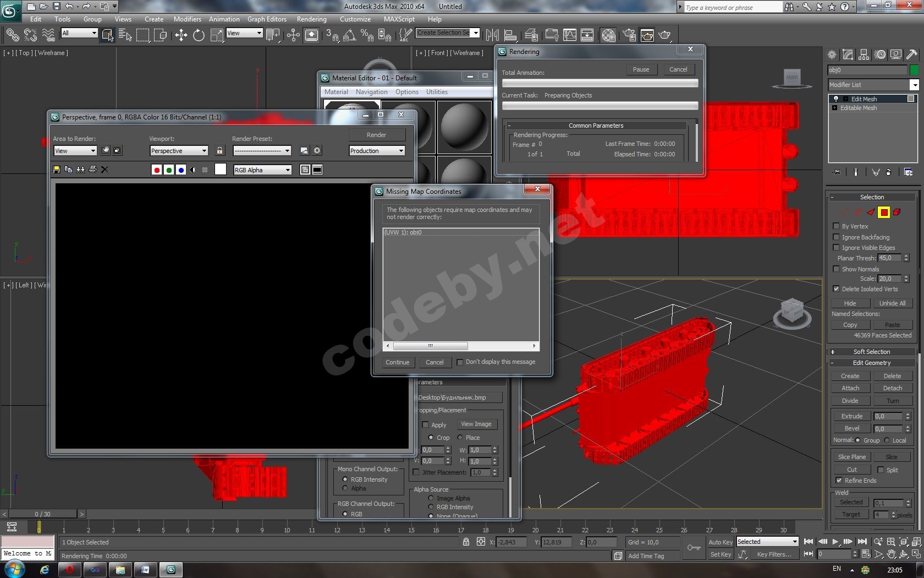This screenshot has height=578, width=924.
Task: Click the horizontal scrollbar in missing-map list
Action: (x=461, y=346)
